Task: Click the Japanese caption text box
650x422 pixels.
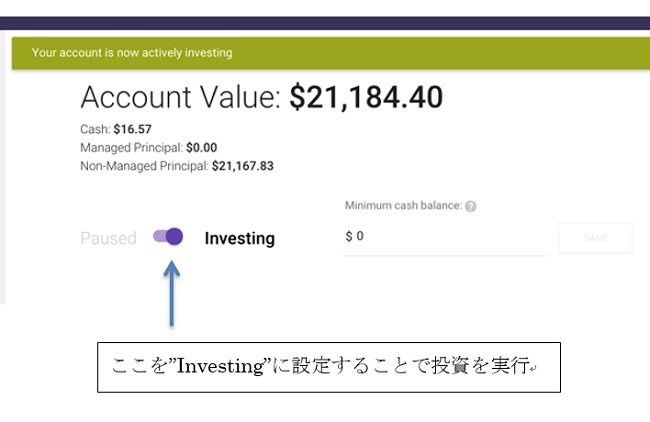Action: (x=328, y=367)
